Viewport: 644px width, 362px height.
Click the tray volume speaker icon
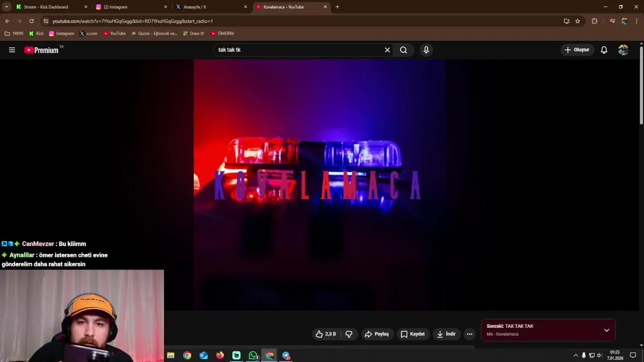pos(599,355)
